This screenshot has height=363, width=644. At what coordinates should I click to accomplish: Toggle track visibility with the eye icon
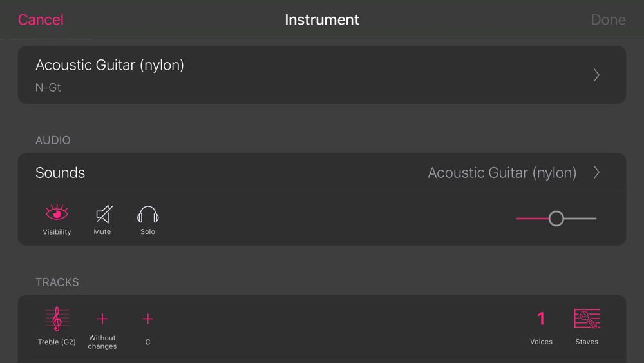pos(57,213)
